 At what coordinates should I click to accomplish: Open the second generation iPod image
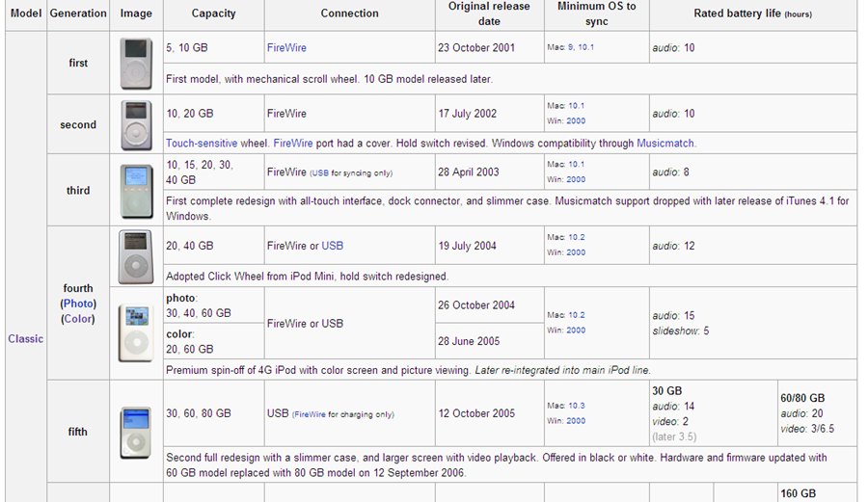(136, 125)
